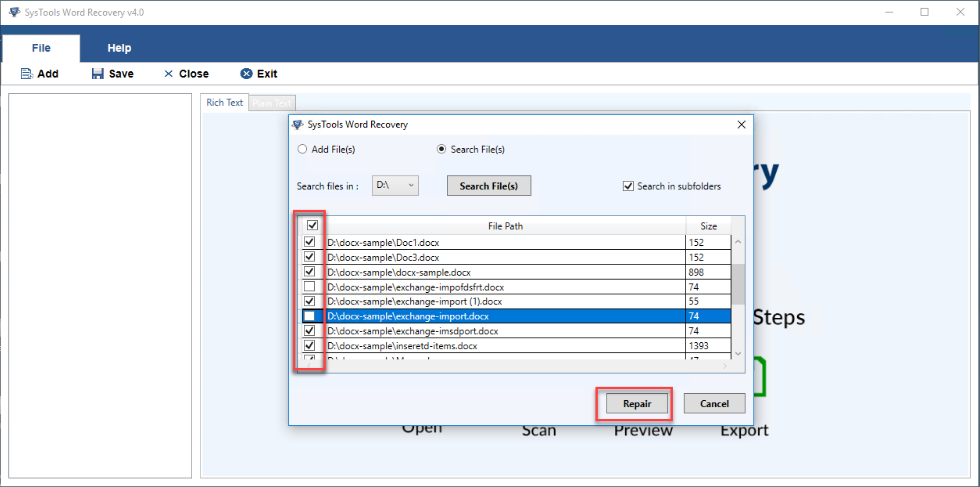Check the exchange-impofdsfrt.docx checkbox

pos(309,287)
